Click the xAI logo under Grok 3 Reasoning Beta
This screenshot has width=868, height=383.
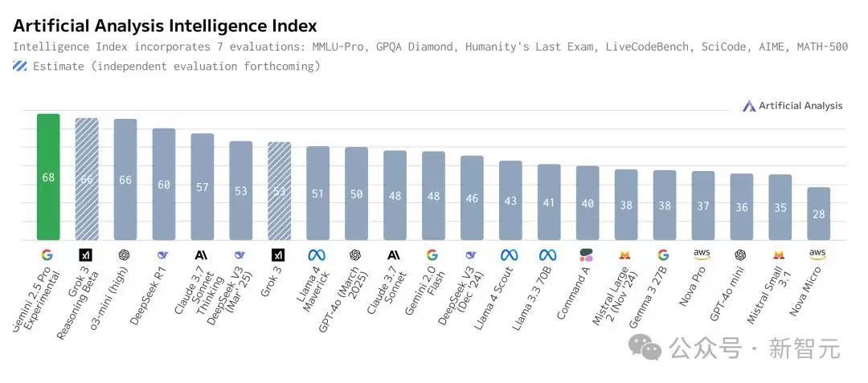coord(86,255)
